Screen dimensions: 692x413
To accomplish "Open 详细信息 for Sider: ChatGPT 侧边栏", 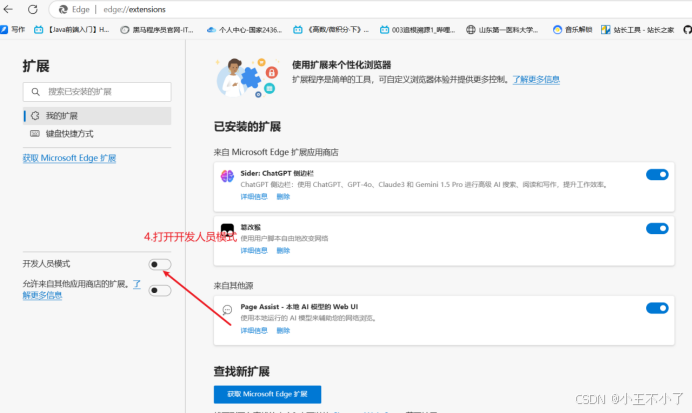I will coord(254,197).
